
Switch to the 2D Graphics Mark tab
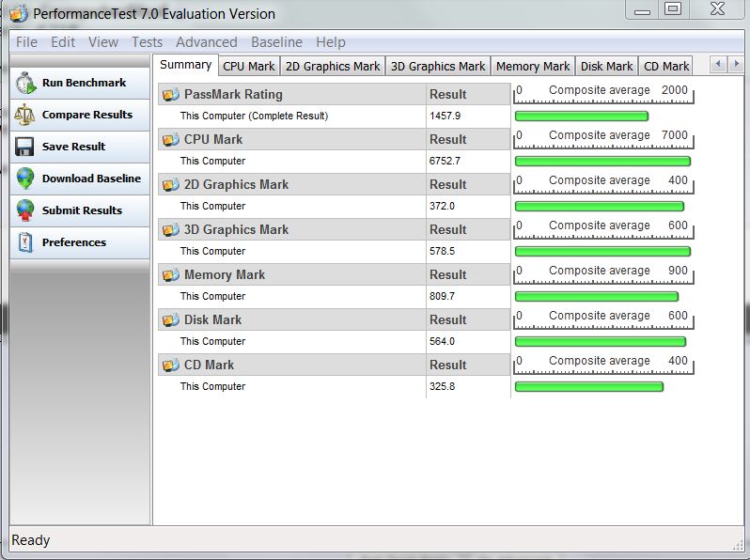click(333, 66)
